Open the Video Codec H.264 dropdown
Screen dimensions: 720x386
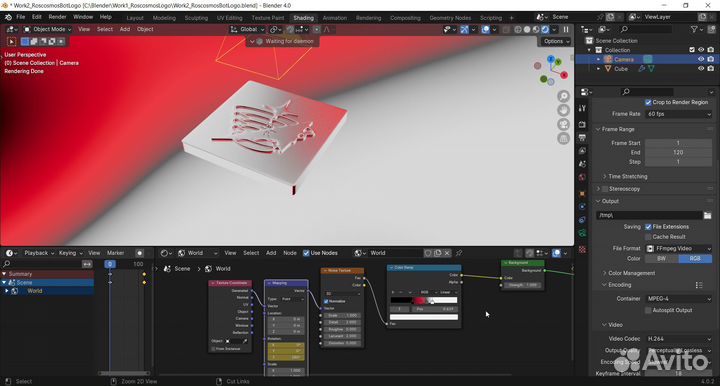pos(679,339)
